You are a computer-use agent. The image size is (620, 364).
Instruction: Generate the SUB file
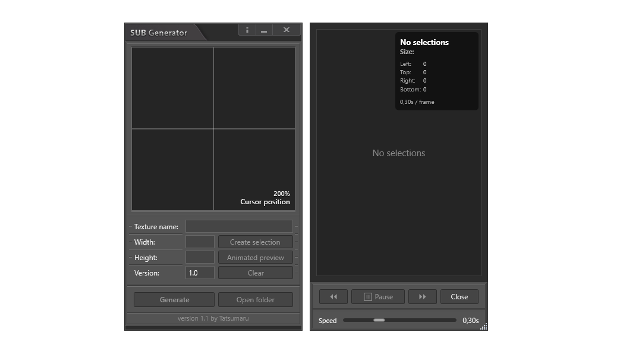point(174,300)
